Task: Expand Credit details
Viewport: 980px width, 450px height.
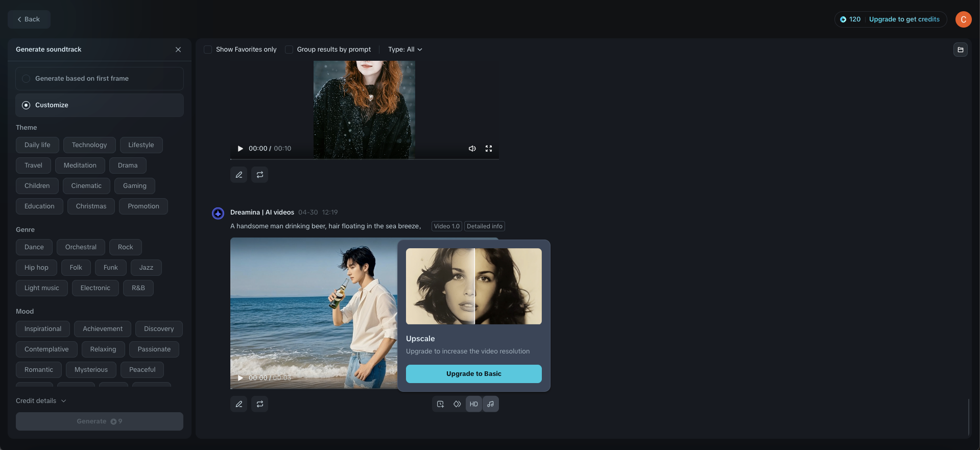Action: 41,401
